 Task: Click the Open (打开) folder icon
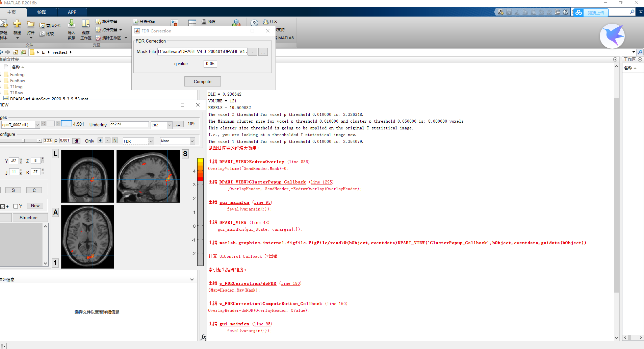tap(31, 24)
